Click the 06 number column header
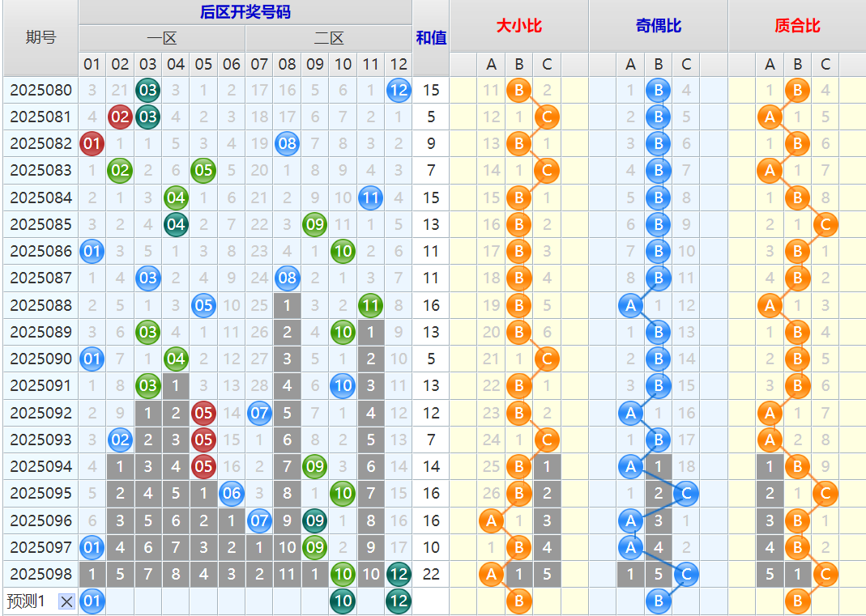The image size is (866, 616). (x=232, y=65)
